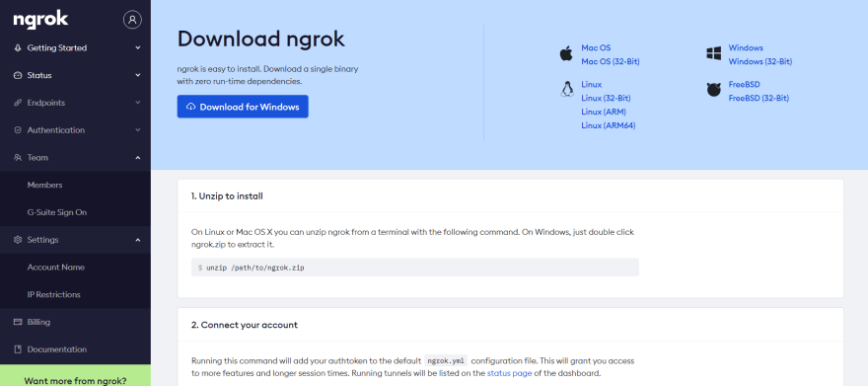Click the '2. Connect your account' heading
Screen dimensions: 868x386
click(245, 325)
